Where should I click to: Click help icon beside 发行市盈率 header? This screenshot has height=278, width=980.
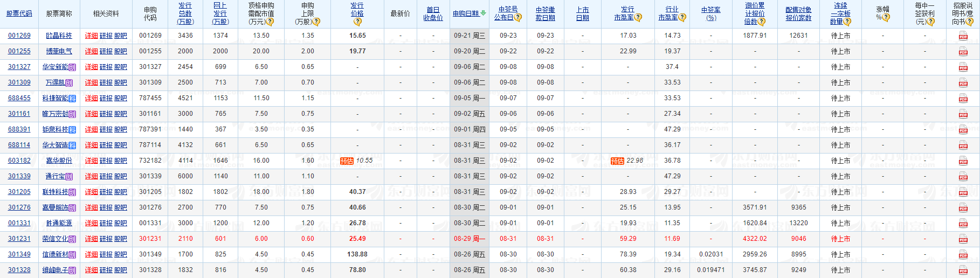click(x=638, y=18)
